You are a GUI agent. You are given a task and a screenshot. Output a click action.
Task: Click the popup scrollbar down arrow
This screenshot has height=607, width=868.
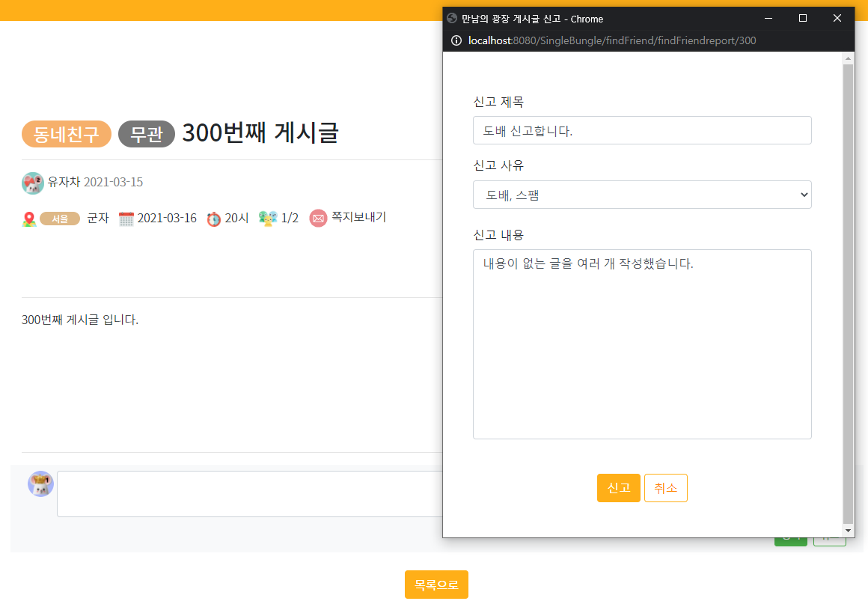pyautogui.click(x=848, y=529)
